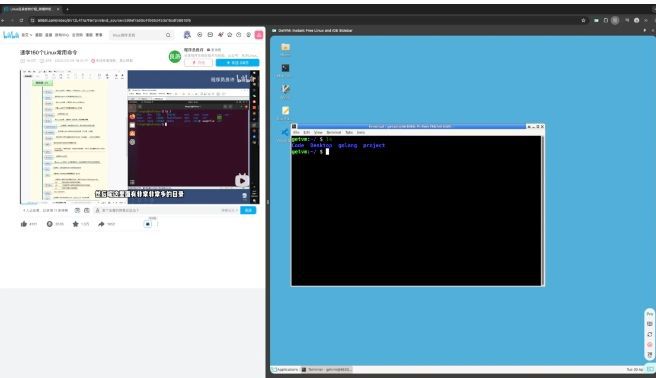Open the Home folder desktop icon
Viewport: 656px width, 378px height.
[x=285, y=47]
